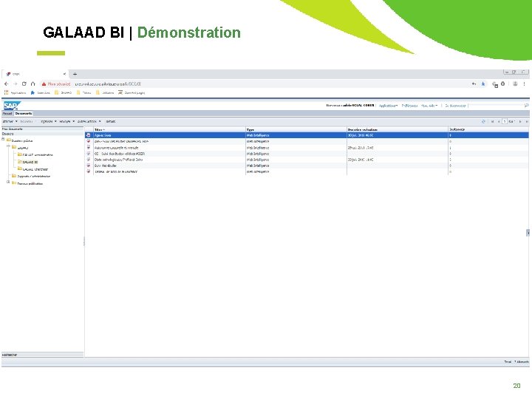Click the first row's Web Intelligence document icon

89,135
